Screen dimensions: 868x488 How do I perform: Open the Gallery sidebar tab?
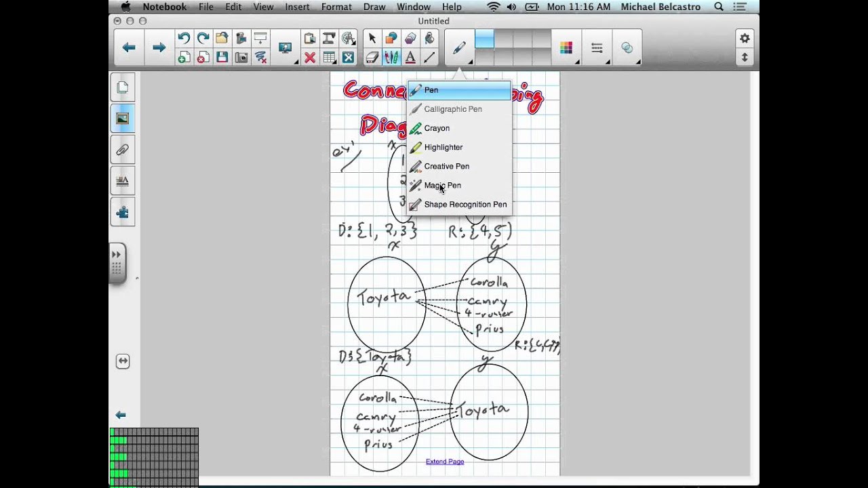click(x=123, y=119)
